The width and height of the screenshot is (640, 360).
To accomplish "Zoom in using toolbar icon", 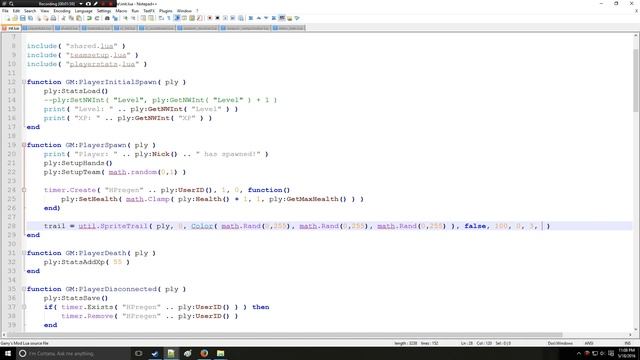I will tap(125, 18).
